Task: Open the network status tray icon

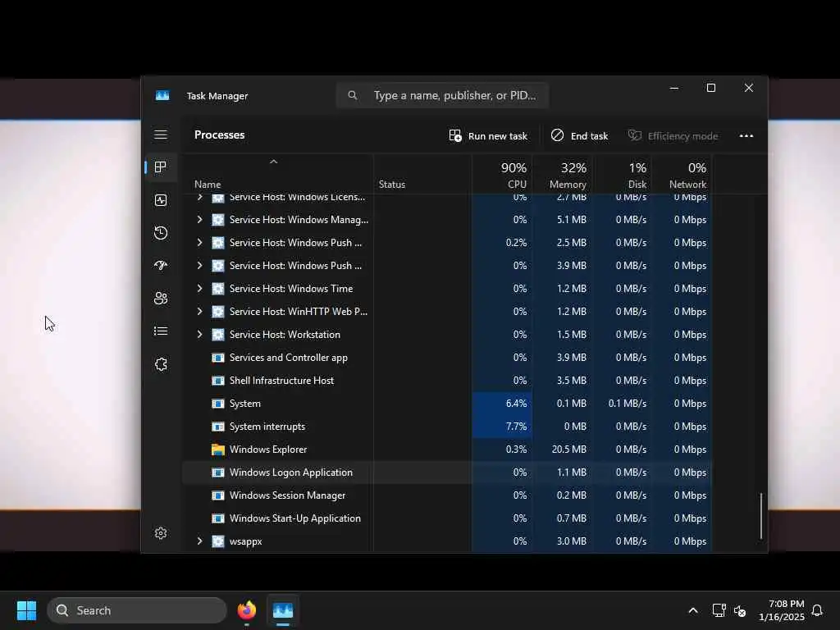Action: click(x=719, y=610)
